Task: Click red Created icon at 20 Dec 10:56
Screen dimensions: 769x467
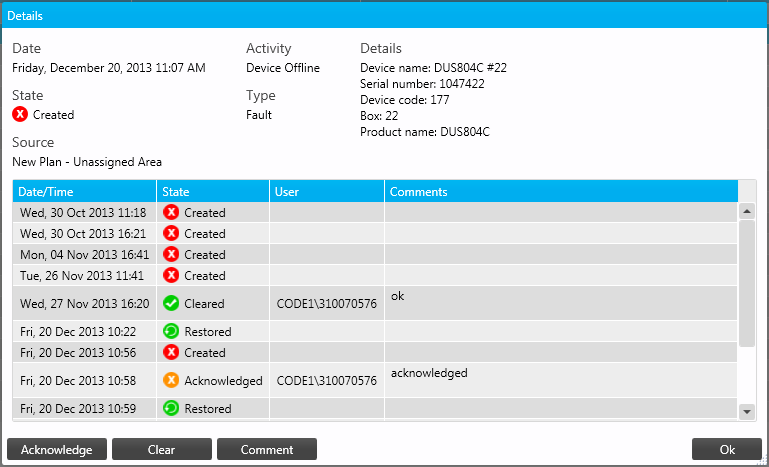Action: click(171, 352)
